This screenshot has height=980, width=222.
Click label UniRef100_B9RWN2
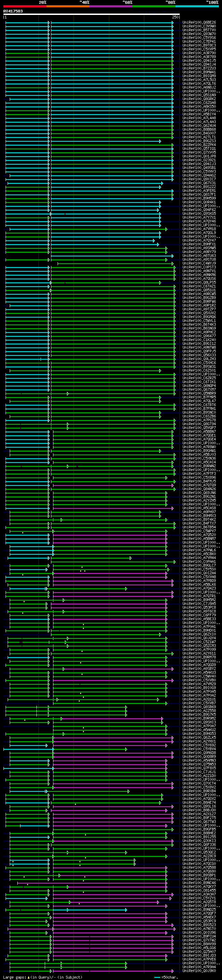pyautogui.click(x=199, y=466)
